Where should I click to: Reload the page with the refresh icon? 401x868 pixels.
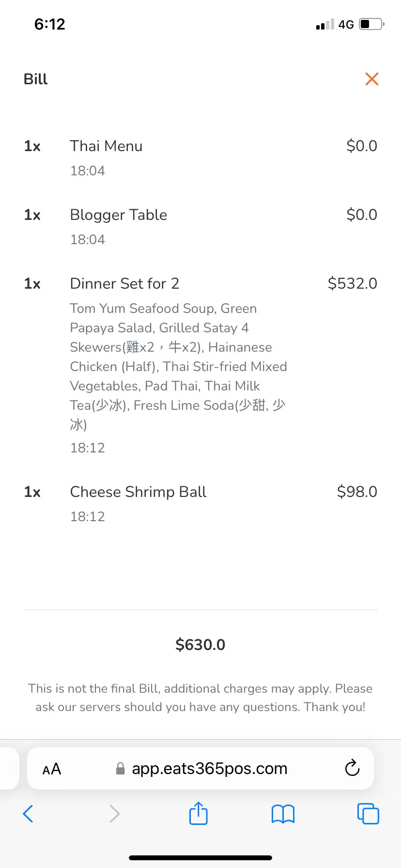pos(352,768)
